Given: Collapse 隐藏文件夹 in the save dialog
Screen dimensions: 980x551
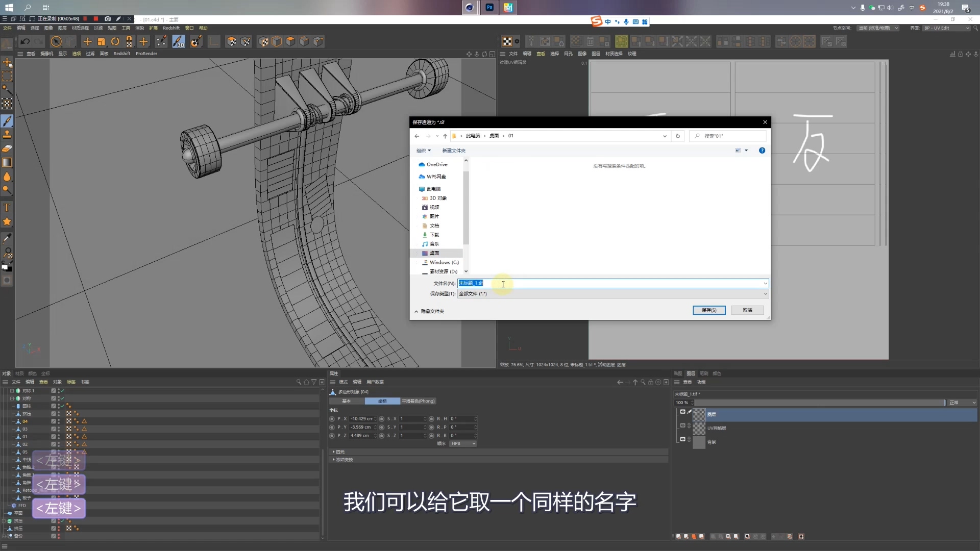Looking at the screenshot, I should pyautogui.click(x=429, y=311).
